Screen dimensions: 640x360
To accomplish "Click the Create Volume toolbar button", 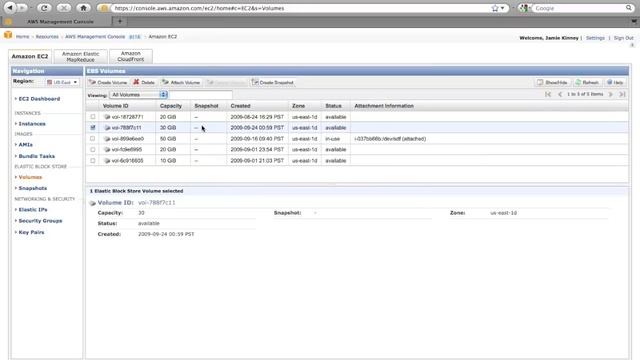I will tap(108, 82).
